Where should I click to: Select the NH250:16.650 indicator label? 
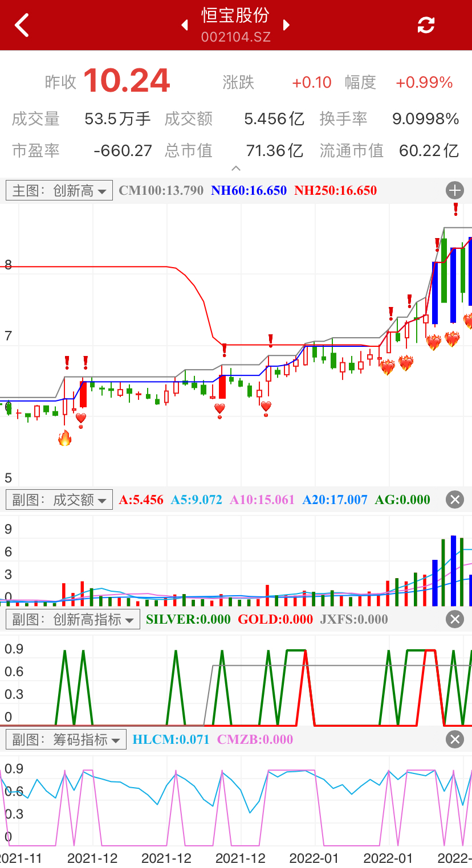[335, 190]
